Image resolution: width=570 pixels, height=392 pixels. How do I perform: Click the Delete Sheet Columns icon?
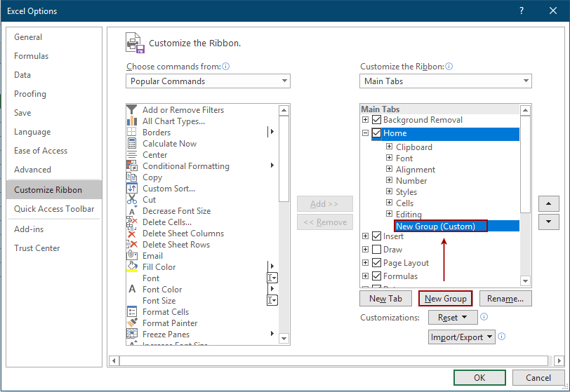pyautogui.click(x=131, y=234)
